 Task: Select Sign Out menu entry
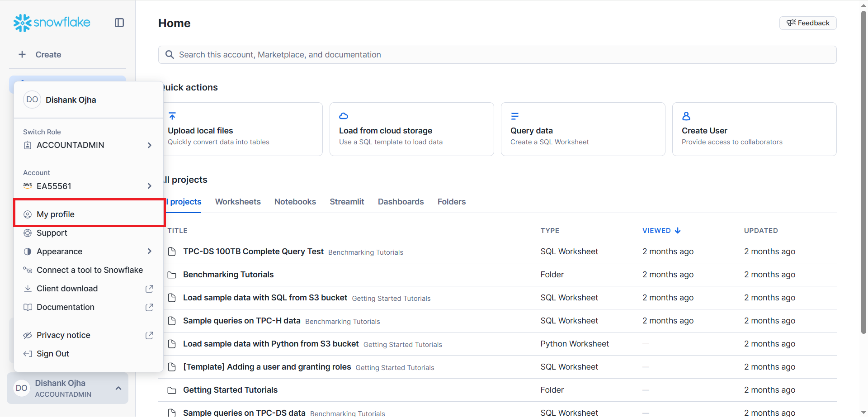89,354
